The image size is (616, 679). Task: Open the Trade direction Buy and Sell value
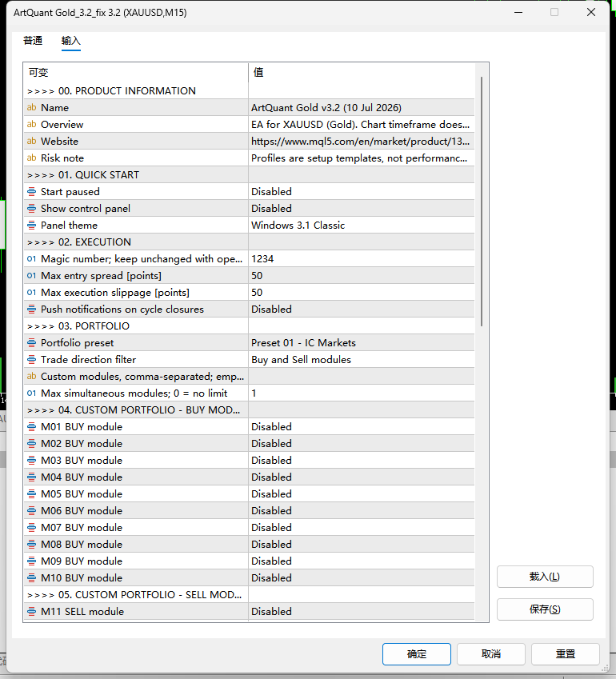[x=362, y=359]
